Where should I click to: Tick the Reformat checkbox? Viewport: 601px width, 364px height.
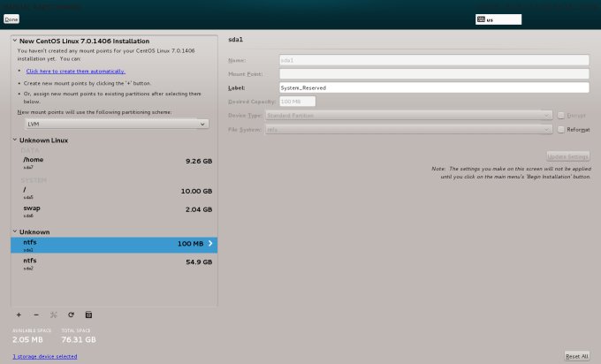560,130
